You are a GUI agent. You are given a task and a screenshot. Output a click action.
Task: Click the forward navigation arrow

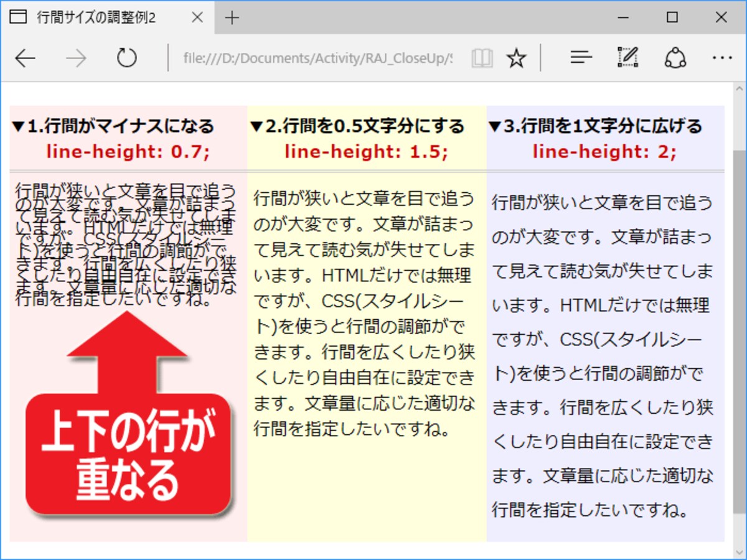click(76, 58)
